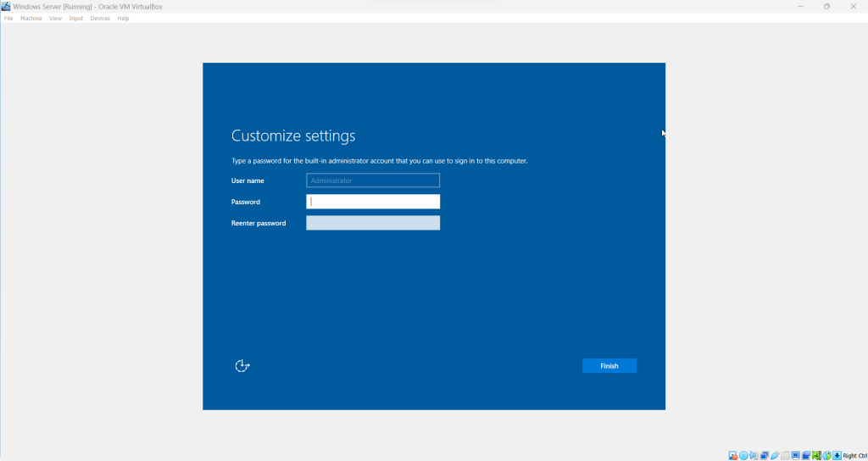Open the optical disc drive status icon
The width and height of the screenshot is (868, 461).
coord(743,455)
